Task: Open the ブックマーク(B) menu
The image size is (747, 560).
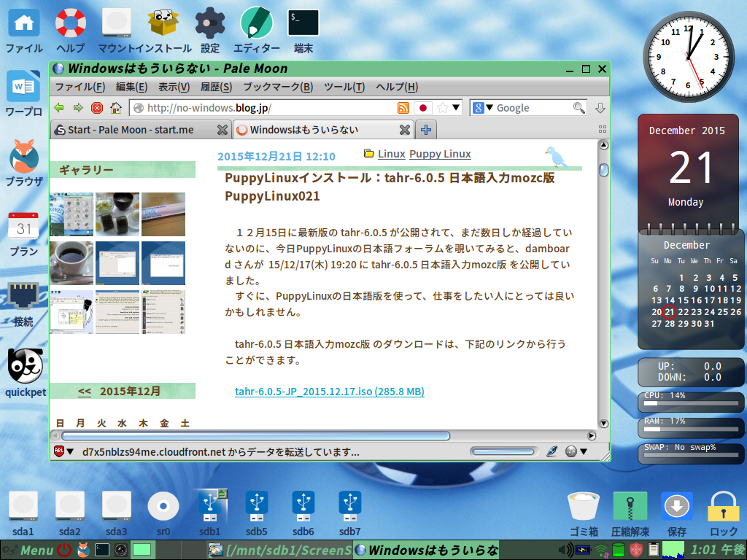Action: pos(278,87)
